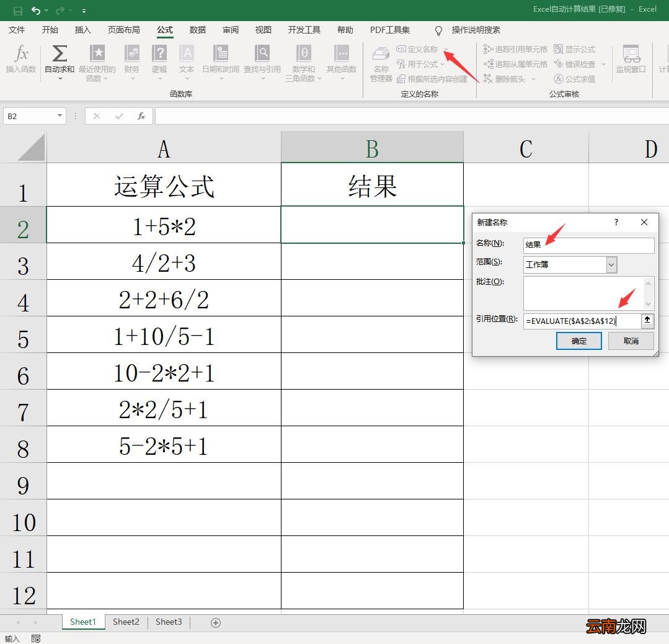The height and width of the screenshot is (644, 669).
Task: Click the Name Box showing B2
Action: click(29, 116)
